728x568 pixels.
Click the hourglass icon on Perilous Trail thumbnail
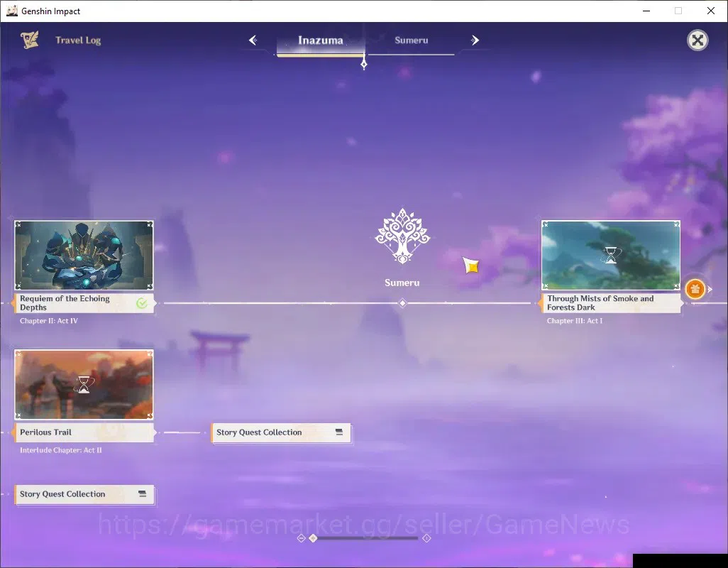coord(84,385)
